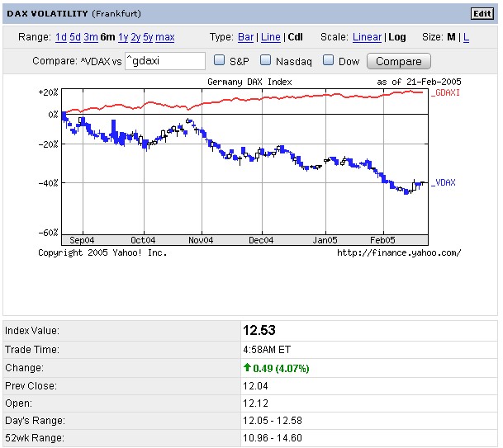Set range to 1d
The width and height of the screenshot is (503, 448).
coord(61,37)
